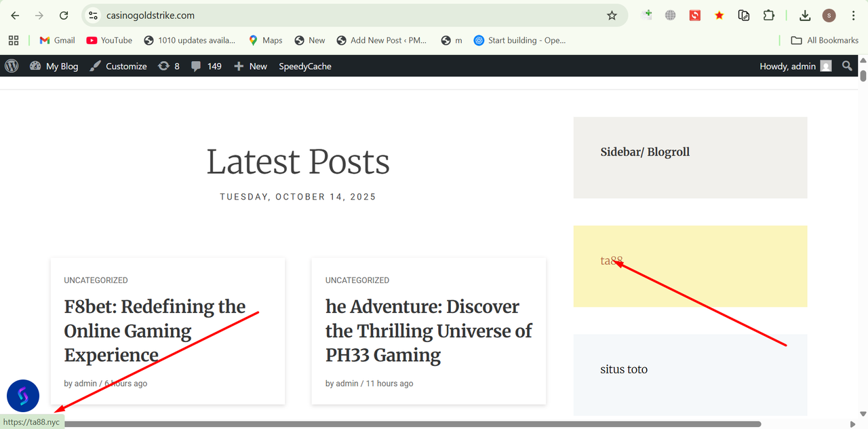Click admin author on the F8bet post

coord(85,384)
